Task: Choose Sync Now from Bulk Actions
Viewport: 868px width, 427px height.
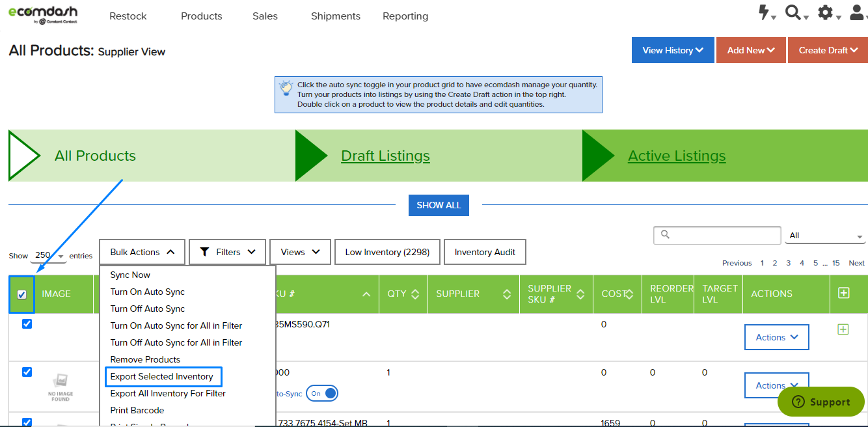Action: click(x=130, y=275)
